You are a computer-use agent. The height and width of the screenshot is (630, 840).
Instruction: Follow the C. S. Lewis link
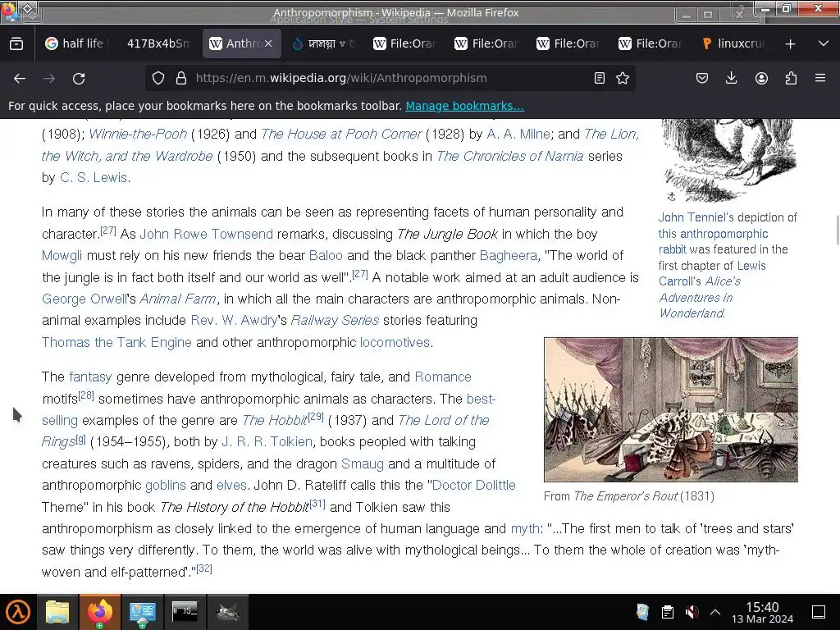tap(94, 177)
